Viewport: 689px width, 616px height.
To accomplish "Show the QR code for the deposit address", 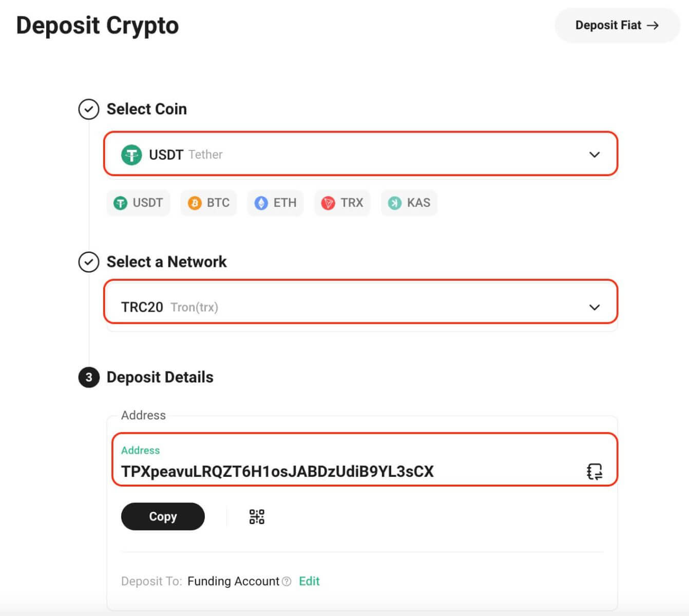I will click(256, 516).
